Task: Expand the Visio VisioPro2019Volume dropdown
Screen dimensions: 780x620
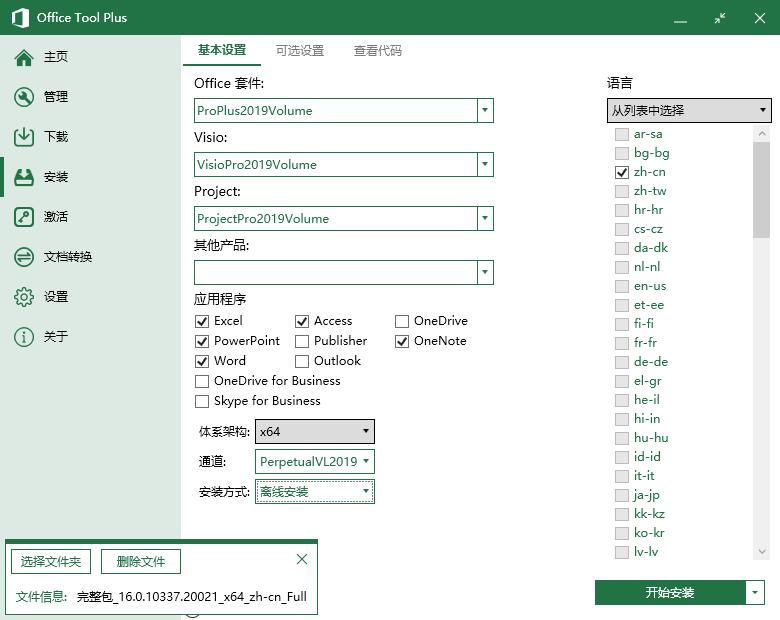Action: [485, 164]
